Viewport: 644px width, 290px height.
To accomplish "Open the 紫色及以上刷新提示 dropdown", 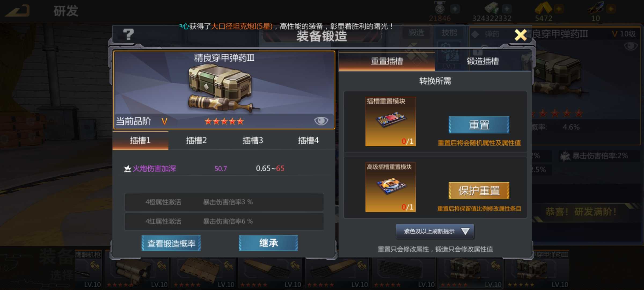I will 435,231.
